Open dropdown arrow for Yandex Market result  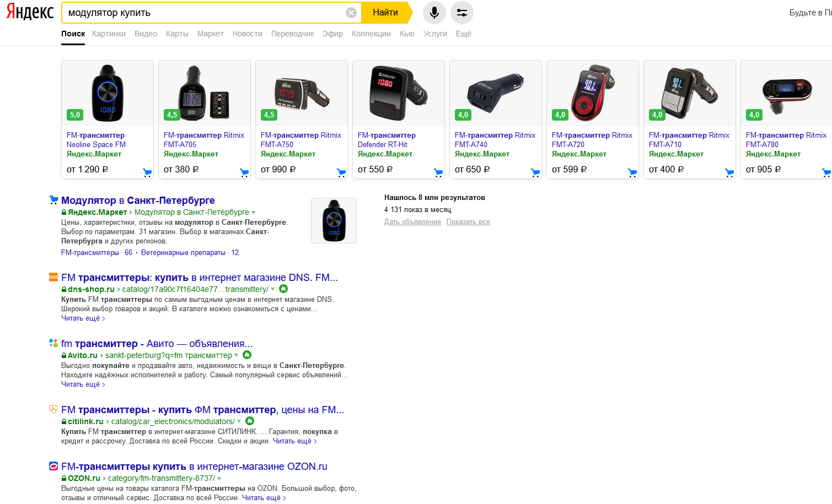(x=254, y=213)
